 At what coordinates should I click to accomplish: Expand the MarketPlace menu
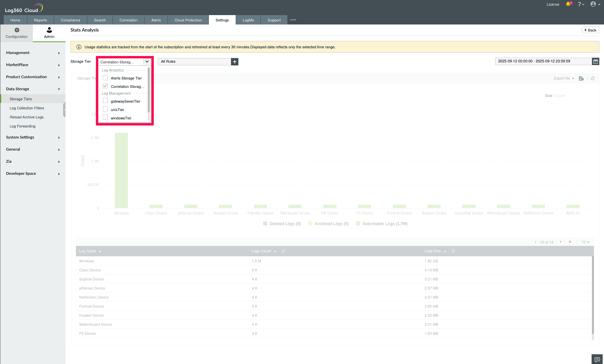click(33, 65)
